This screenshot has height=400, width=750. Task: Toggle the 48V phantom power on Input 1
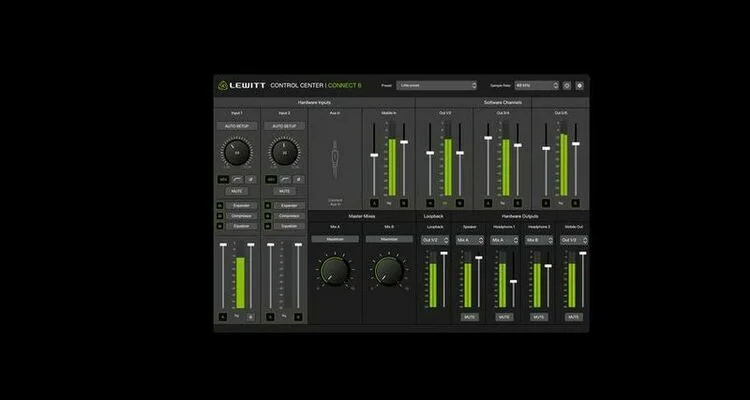[x=223, y=179]
